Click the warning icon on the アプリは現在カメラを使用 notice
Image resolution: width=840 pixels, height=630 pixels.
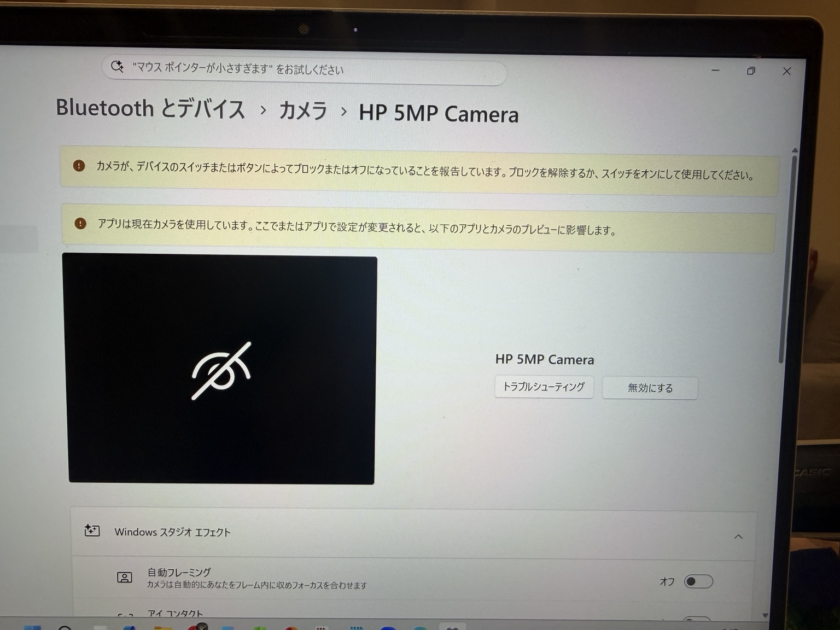coord(80,223)
